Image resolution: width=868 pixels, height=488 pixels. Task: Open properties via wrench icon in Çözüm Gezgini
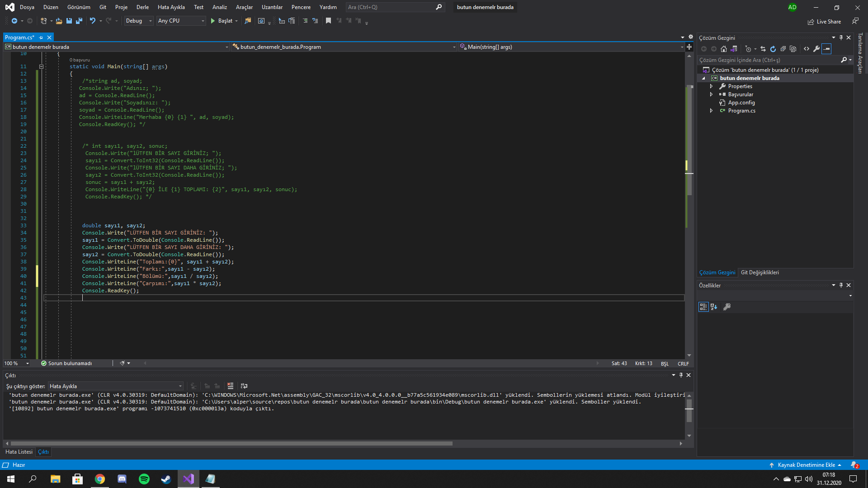tap(816, 49)
